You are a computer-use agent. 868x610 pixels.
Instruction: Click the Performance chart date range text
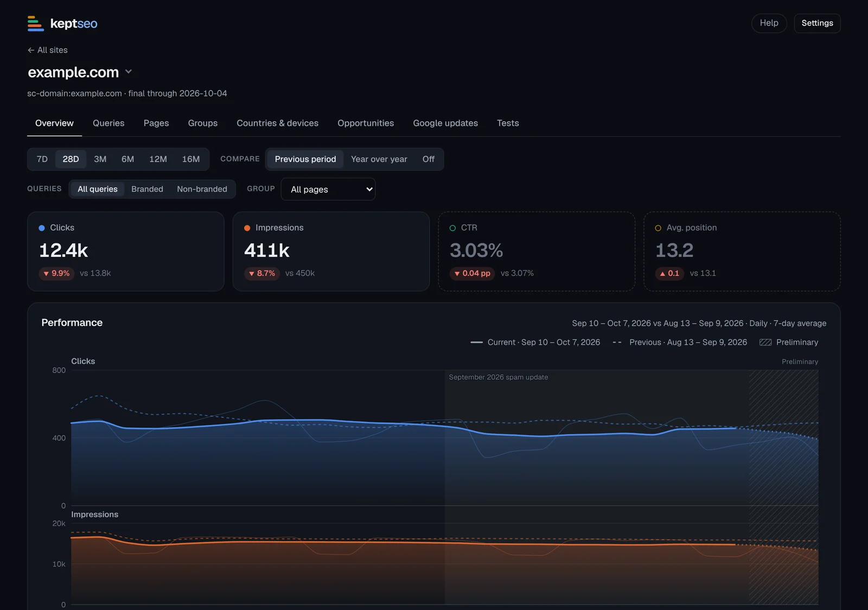[699, 323]
